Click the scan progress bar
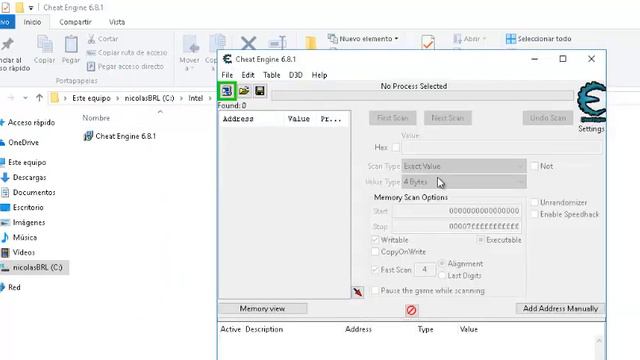 (422, 96)
